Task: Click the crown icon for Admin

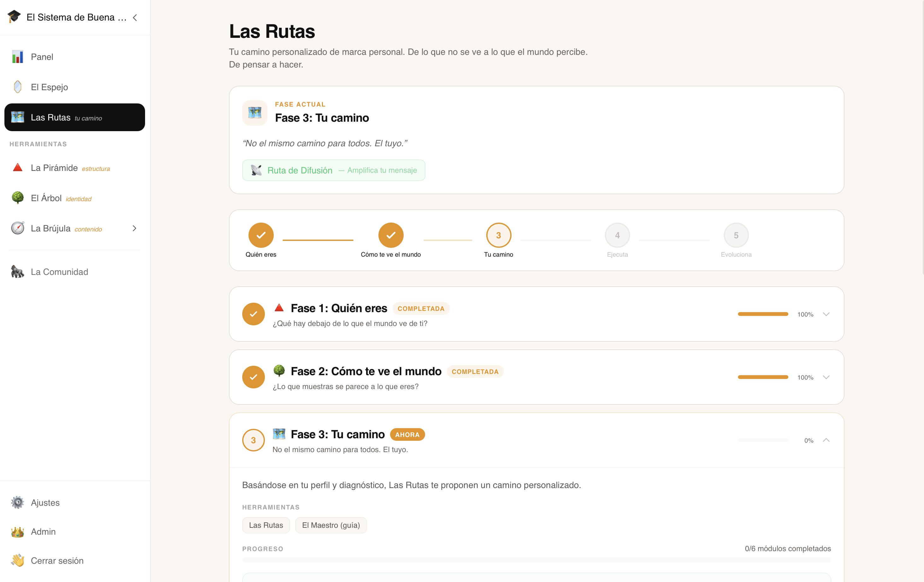Action: pyautogui.click(x=18, y=532)
